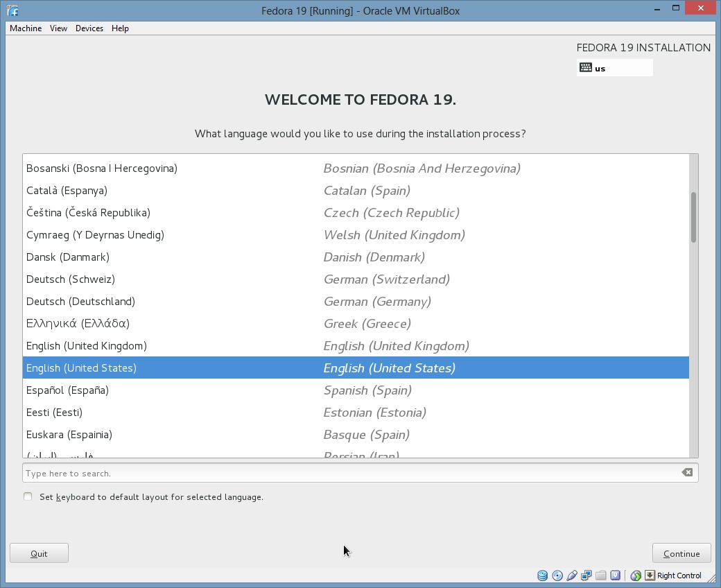Click italic 'German (Switzerland)' label

[x=387, y=279]
